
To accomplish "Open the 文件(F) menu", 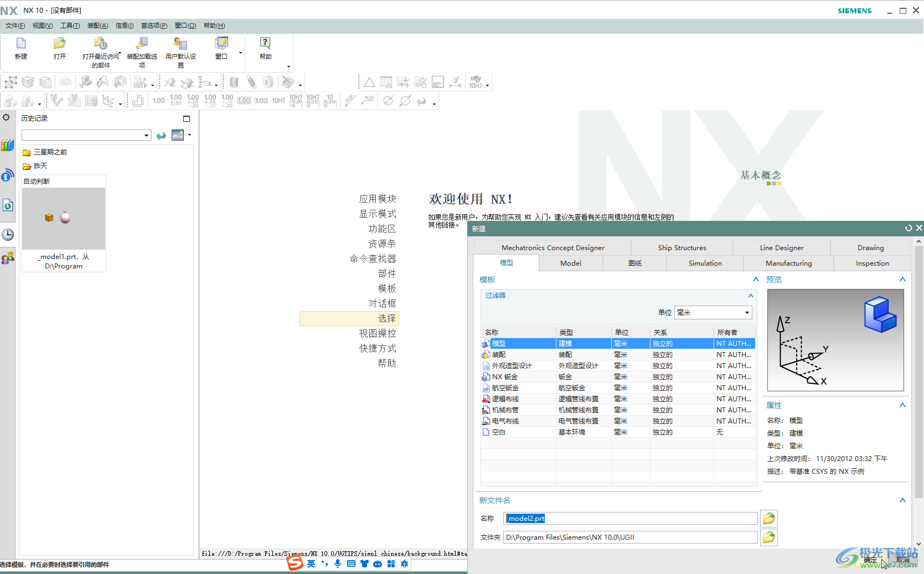I will (15, 25).
